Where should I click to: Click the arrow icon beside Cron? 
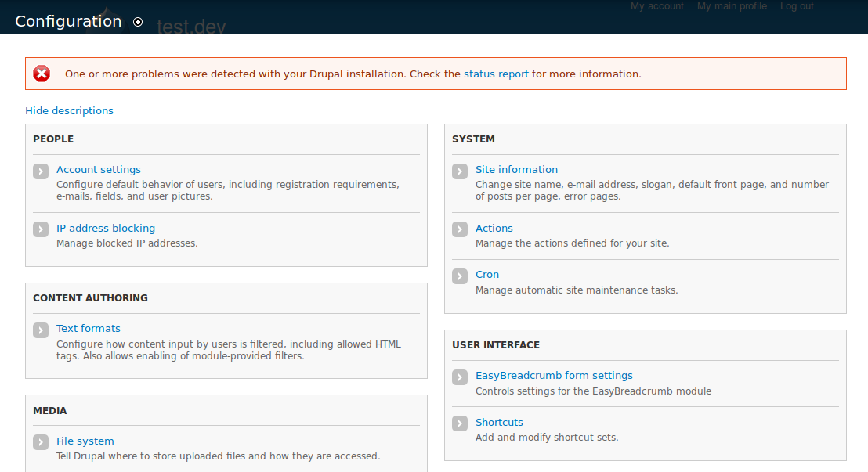point(459,276)
